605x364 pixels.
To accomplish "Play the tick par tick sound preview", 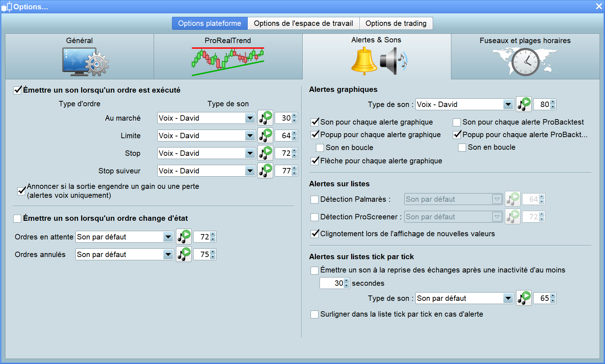I will click(524, 298).
